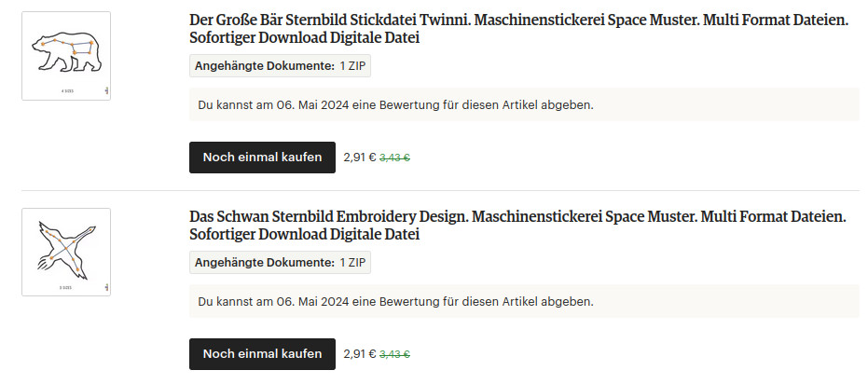Screen dimensions: 868x384
Task: Download the 1 ZIP attachment for Große Bär
Action: coord(280,66)
